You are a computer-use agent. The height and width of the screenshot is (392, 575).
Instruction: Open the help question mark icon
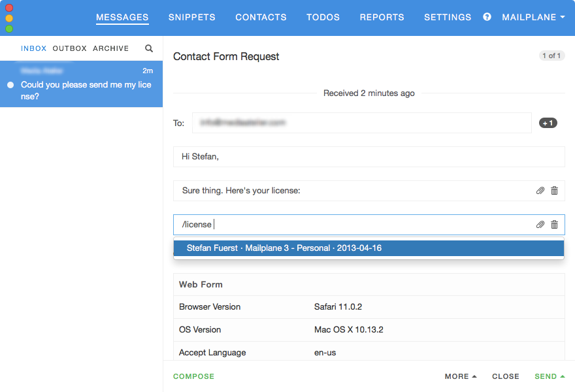(x=487, y=17)
